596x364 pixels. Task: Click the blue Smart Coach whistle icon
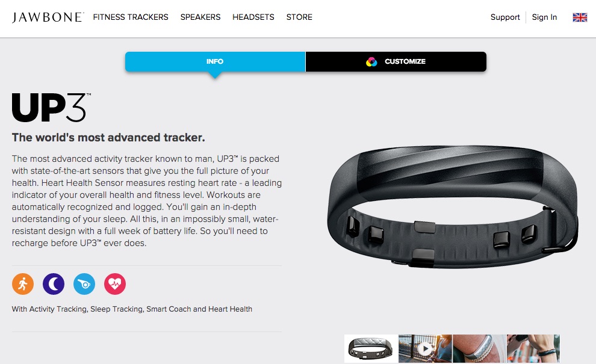click(x=84, y=284)
